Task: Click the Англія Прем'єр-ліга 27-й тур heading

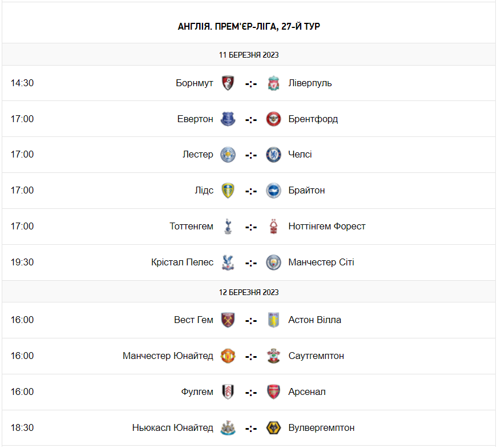Action: (x=249, y=27)
